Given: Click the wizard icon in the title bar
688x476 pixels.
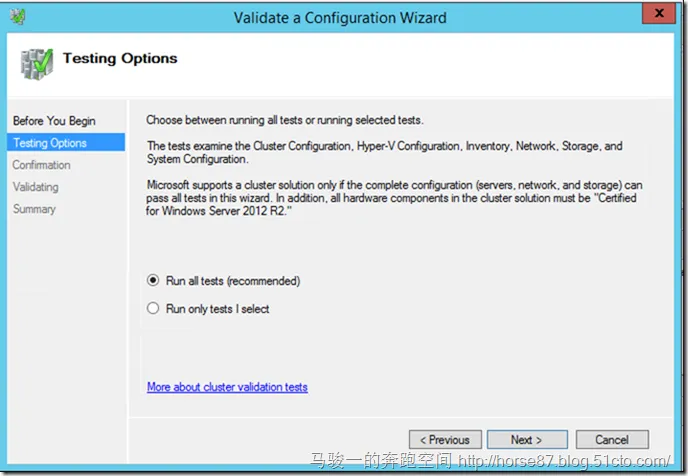Looking at the screenshot, I should coord(21,17).
